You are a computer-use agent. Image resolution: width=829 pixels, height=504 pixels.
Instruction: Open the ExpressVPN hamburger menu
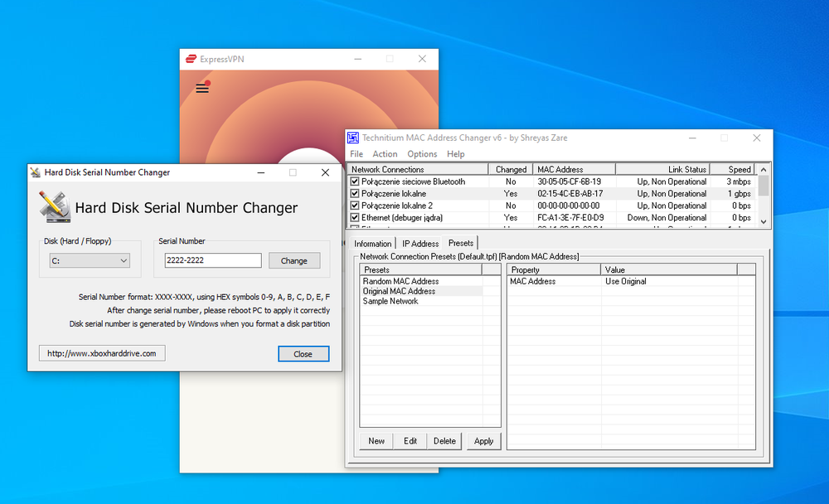point(202,89)
